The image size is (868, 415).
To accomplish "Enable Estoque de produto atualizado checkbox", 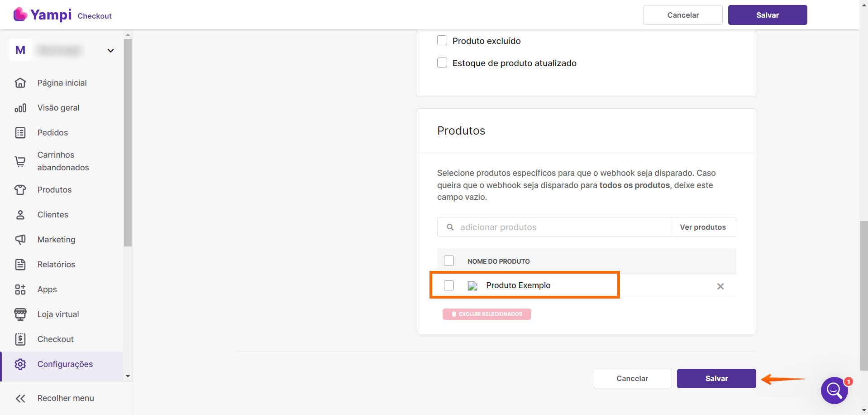I will pyautogui.click(x=442, y=63).
